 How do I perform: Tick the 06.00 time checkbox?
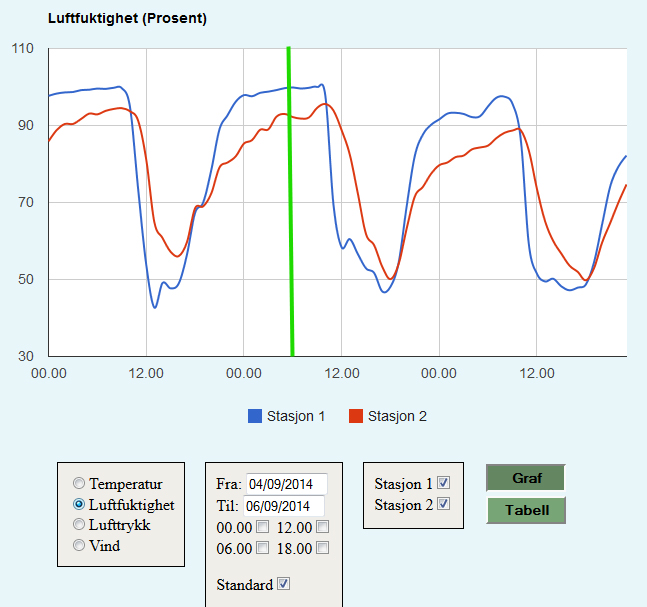[263, 548]
